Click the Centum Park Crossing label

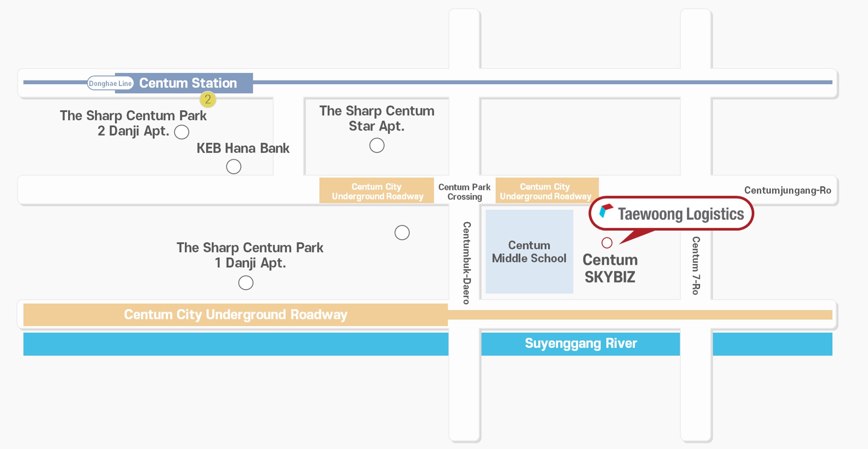(x=464, y=192)
